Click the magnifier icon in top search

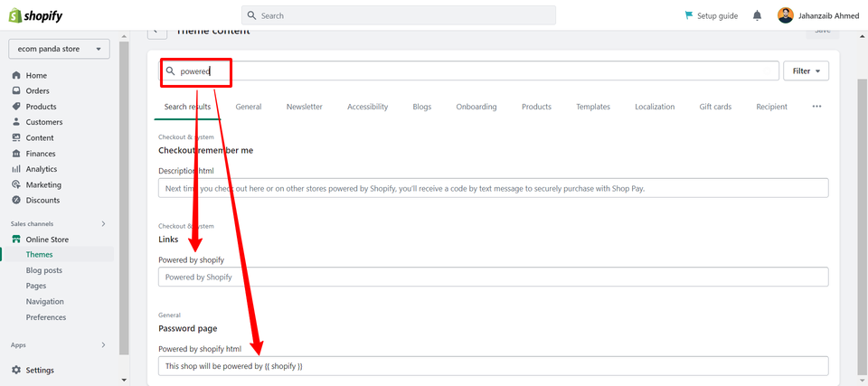coord(252,15)
